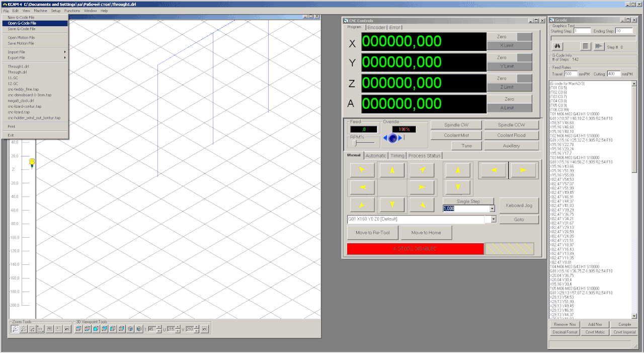Click reset viewpoint icon after V field
The image size is (644, 353).
pos(204,329)
